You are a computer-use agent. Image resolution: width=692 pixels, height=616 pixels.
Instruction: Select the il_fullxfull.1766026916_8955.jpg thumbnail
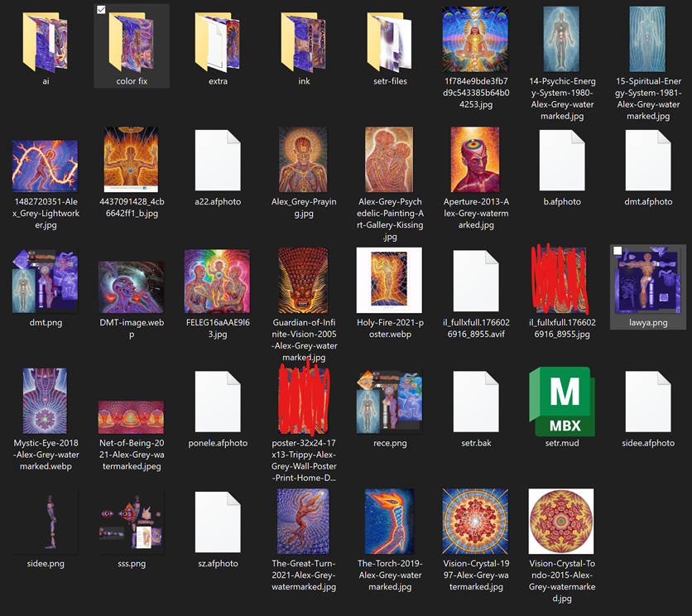pyautogui.click(x=561, y=280)
